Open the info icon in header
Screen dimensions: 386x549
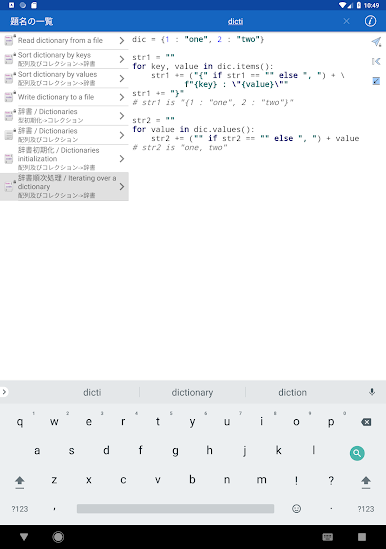370,21
